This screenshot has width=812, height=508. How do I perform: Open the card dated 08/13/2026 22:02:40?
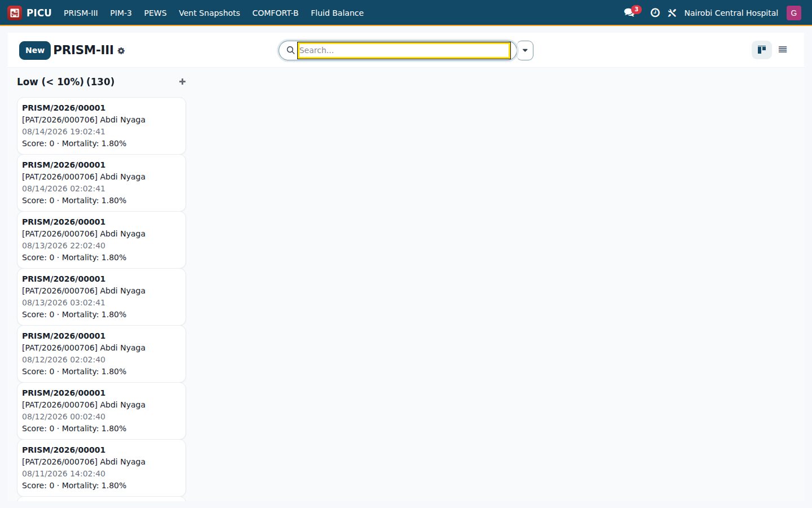pyautogui.click(x=101, y=240)
